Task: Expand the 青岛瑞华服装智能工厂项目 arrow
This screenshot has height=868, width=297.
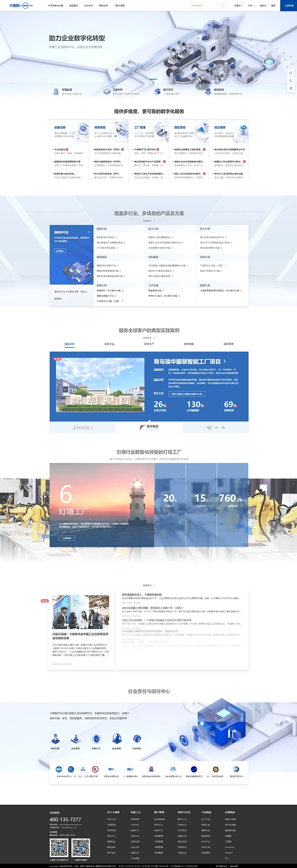Action: [224, 361]
